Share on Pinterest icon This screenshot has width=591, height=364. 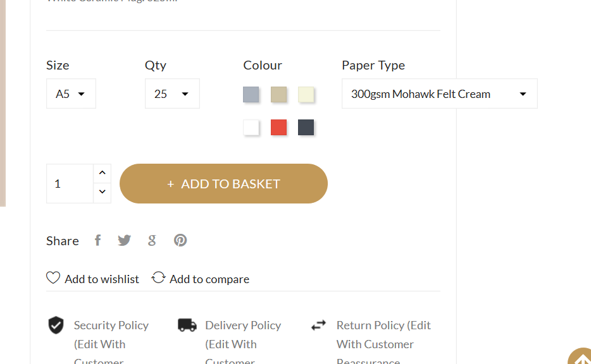point(180,240)
